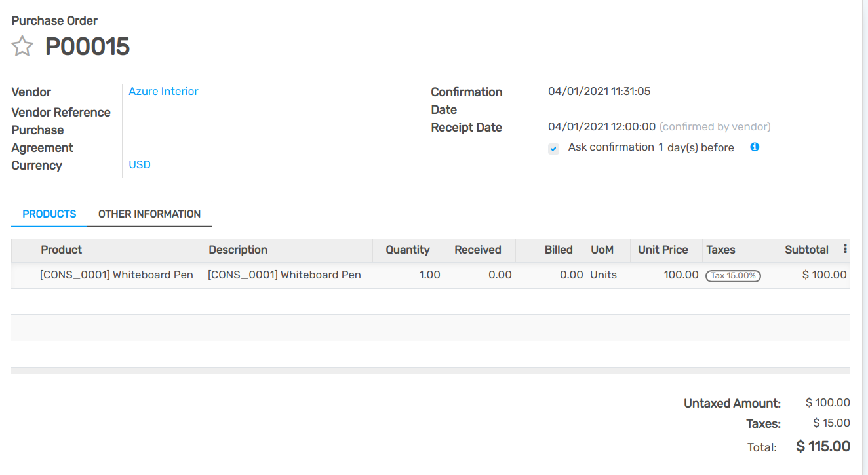
Task: Sort by the Product column header
Action: (62, 250)
